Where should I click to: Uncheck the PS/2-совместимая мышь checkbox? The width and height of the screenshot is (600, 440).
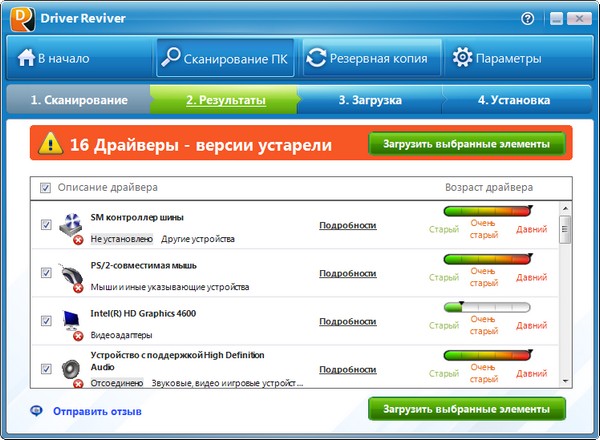click(46, 273)
